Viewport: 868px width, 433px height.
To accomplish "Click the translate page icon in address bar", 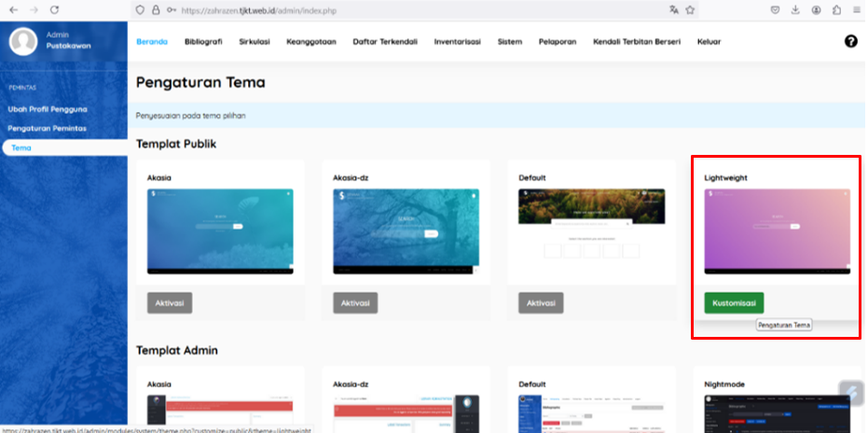I will (673, 9).
